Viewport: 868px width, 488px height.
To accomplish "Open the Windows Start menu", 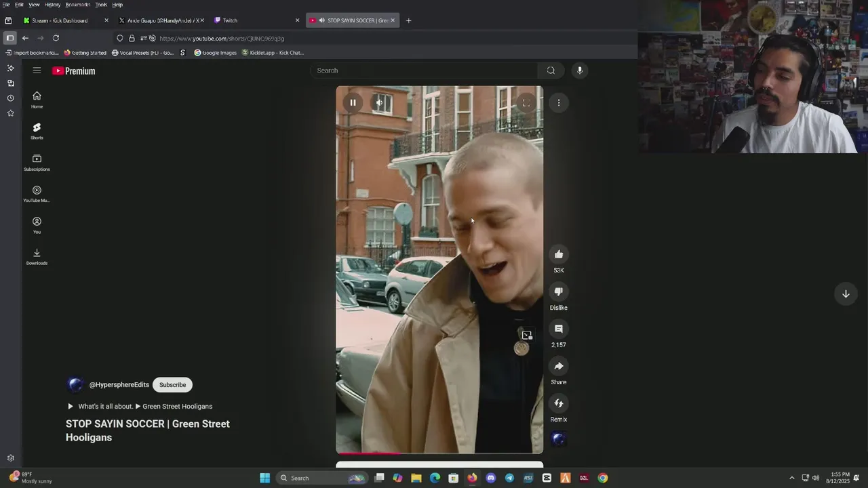I will pos(264,478).
